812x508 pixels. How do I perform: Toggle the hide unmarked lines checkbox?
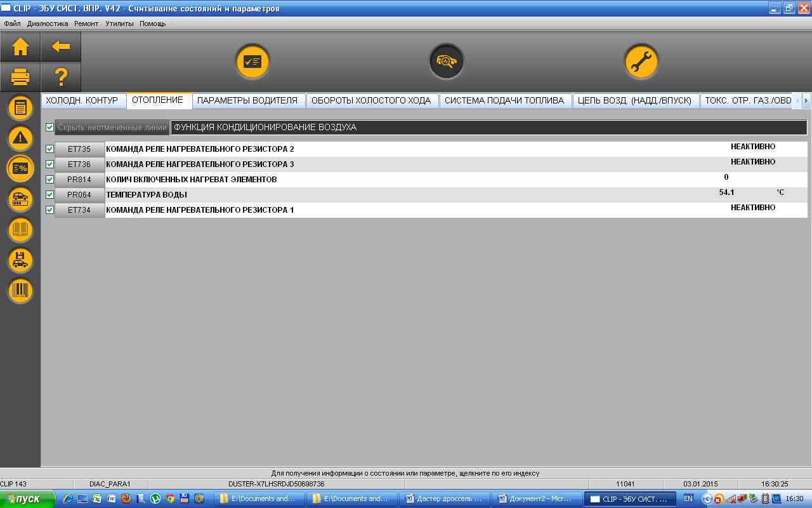click(x=50, y=128)
